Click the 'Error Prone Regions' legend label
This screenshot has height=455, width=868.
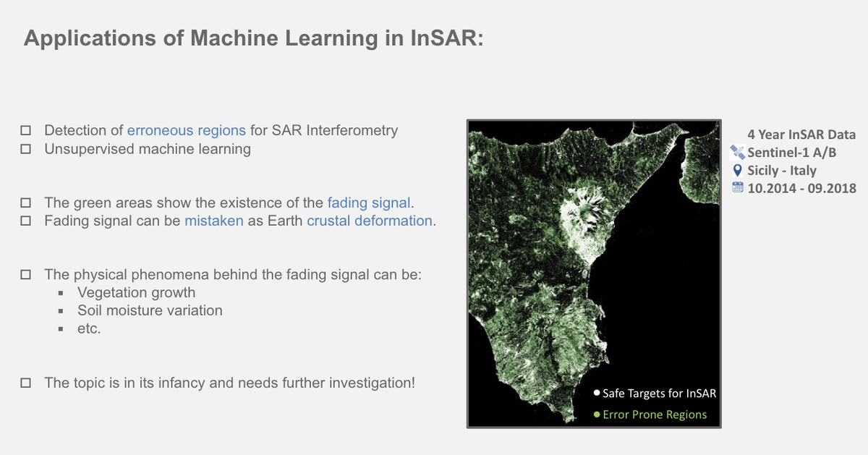[655, 415]
